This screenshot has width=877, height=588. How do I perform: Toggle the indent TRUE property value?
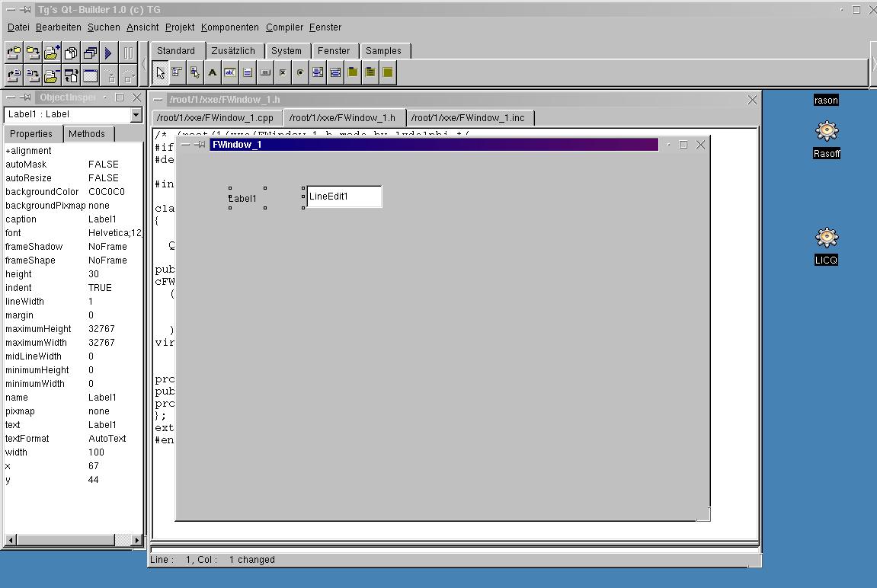100,288
